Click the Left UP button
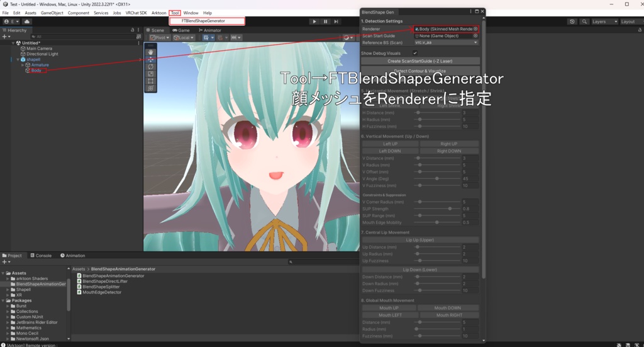Screen dimensions: 644x347 coord(390,144)
